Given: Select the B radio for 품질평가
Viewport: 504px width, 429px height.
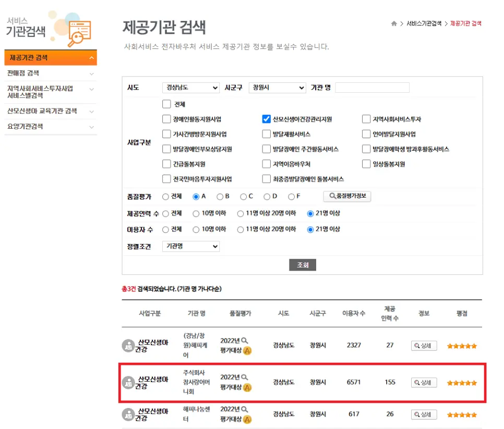Looking at the screenshot, I should point(220,197).
